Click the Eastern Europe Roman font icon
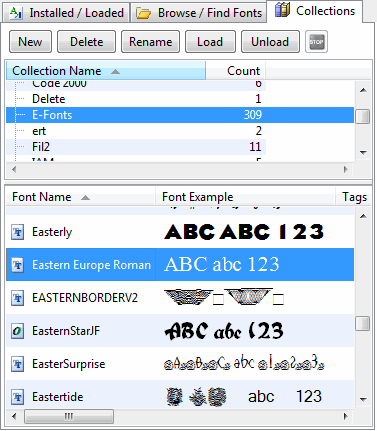The width and height of the screenshot is (377, 431). pos(17,265)
